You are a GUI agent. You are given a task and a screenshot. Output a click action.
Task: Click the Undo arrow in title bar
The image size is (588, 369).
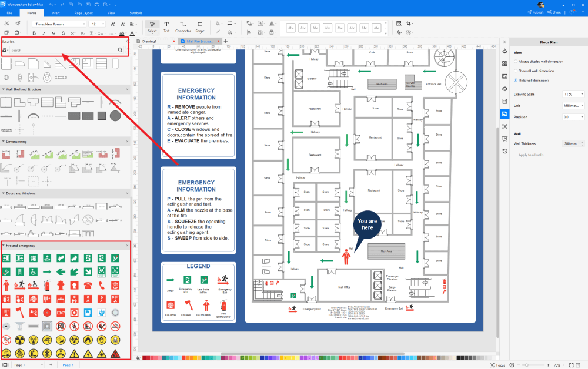click(51, 5)
